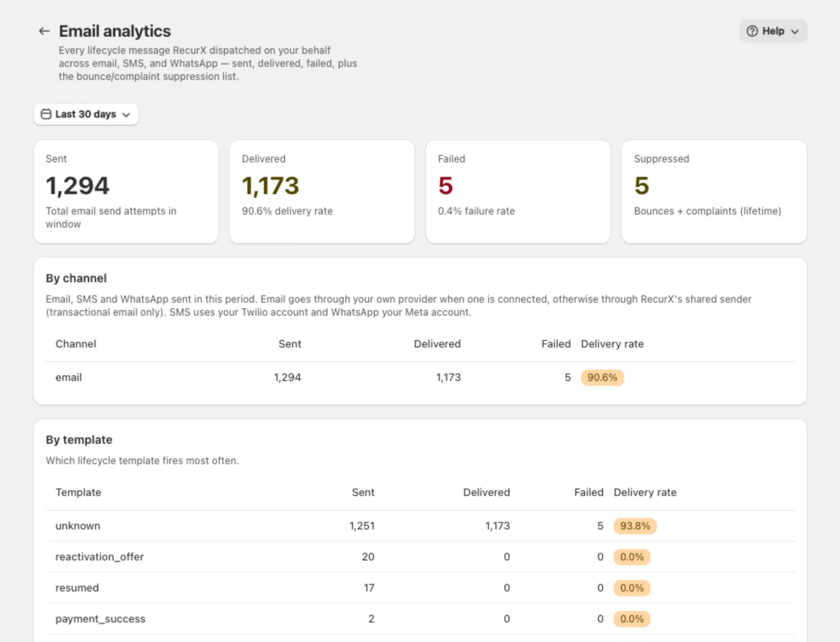Click the reactivation_offer template row
The width and height of the screenshot is (840, 642).
420,557
